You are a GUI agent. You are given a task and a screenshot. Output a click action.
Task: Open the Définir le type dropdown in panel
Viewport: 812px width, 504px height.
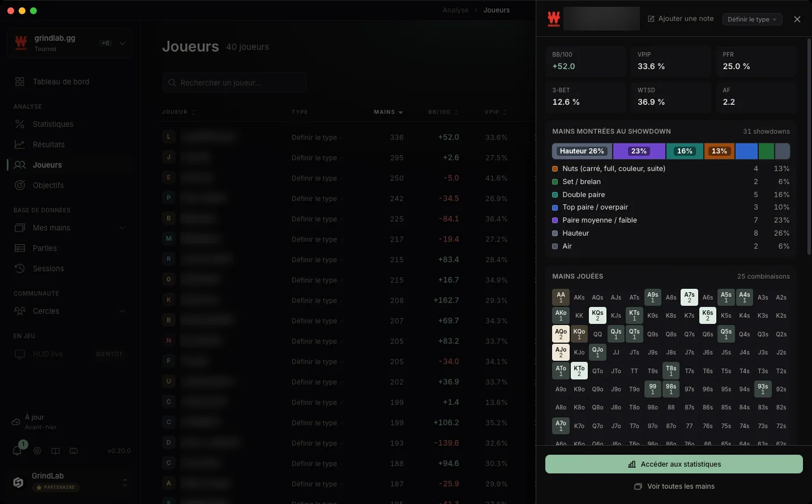pyautogui.click(x=753, y=19)
